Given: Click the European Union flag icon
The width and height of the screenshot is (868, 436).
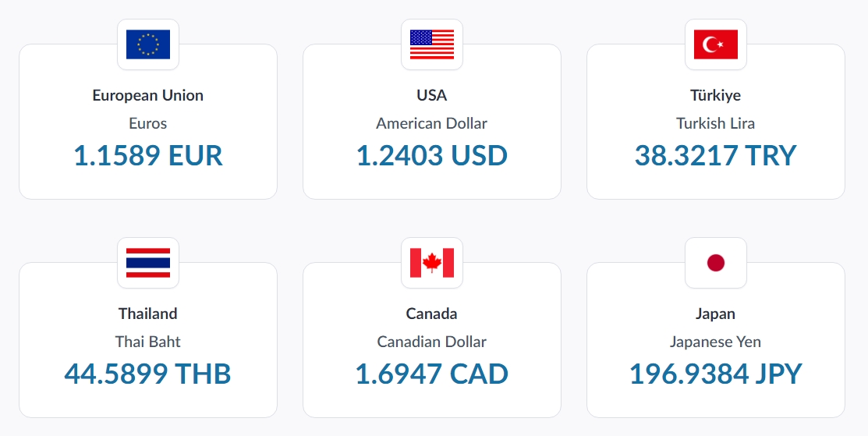Looking at the screenshot, I should [x=148, y=44].
